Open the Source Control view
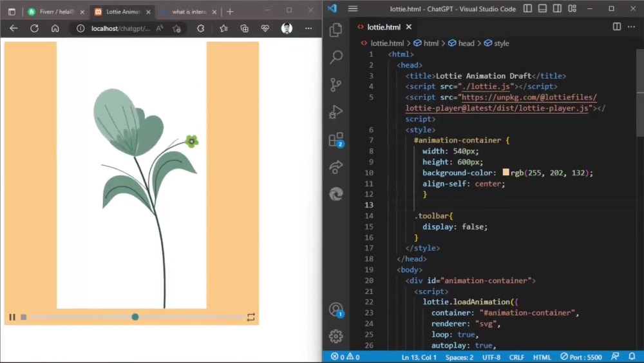The image size is (644, 363). tap(336, 84)
